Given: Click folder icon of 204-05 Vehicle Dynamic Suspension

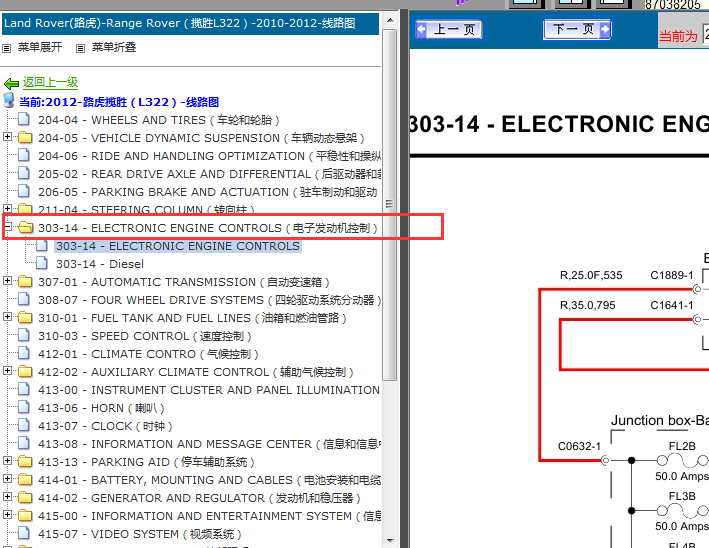Looking at the screenshot, I should click(x=25, y=137).
